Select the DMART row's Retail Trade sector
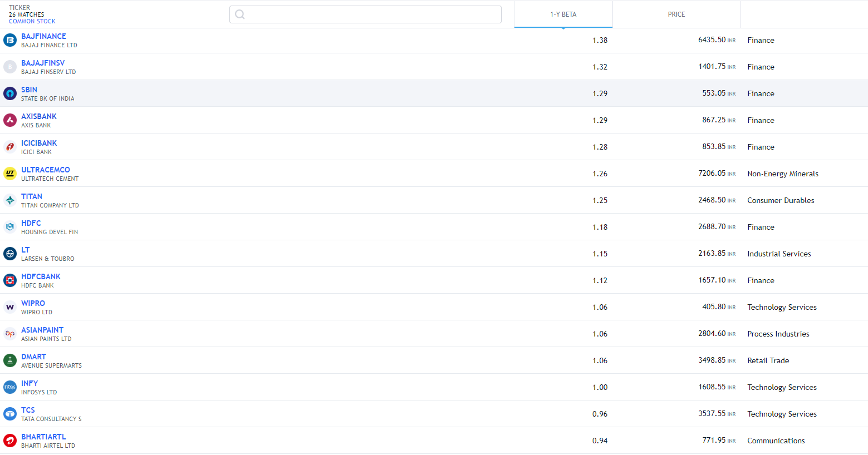This screenshot has width=868, height=455. (768, 360)
